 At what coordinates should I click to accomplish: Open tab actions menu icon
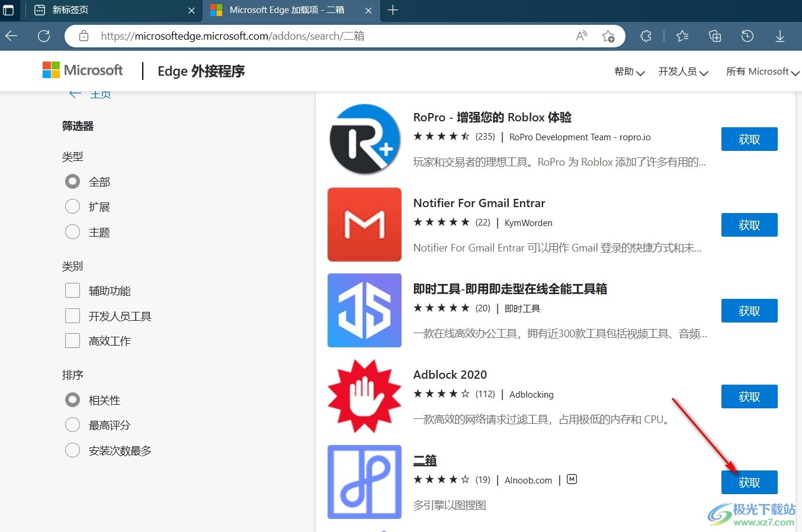pyautogui.click(x=8, y=10)
